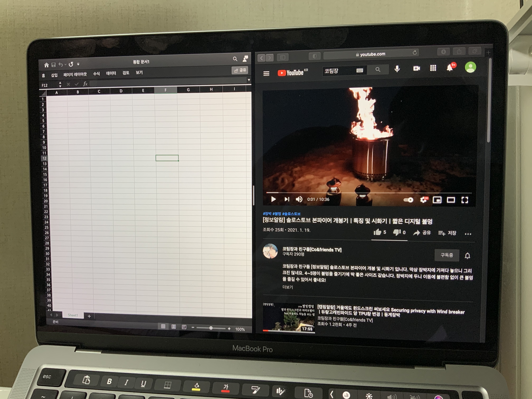Click the 공유 share button in Excel
Image resolution: width=532 pixels, height=399 pixels.
240,70
